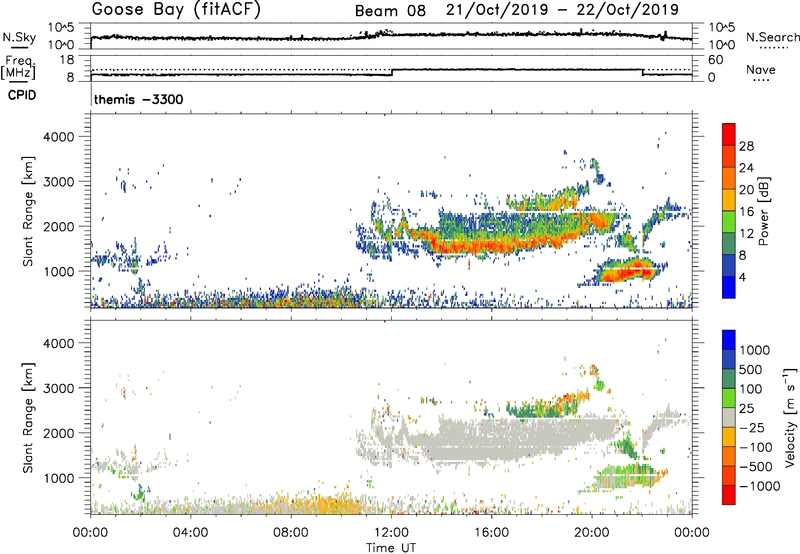Click the yellow 16–20 dB segment of the power bar
This screenshot has height=554, width=800.
pyautogui.click(x=729, y=200)
